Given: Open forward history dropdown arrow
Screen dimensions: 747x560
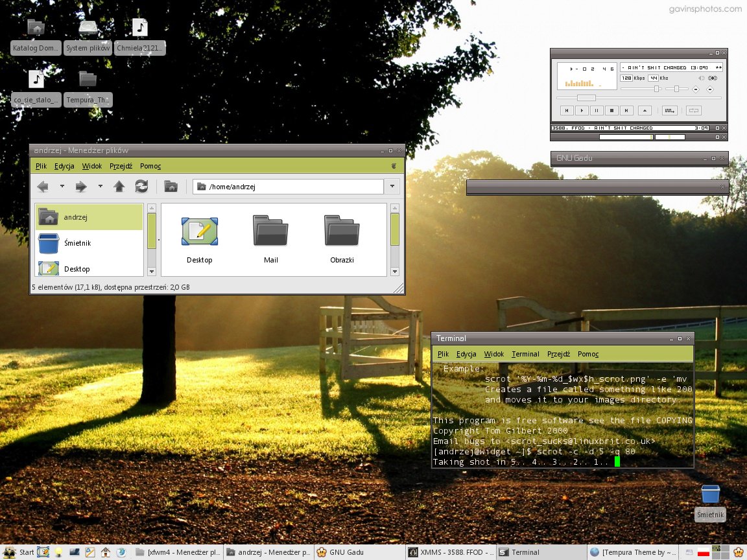Looking at the screenshot, I should (100, 186).
